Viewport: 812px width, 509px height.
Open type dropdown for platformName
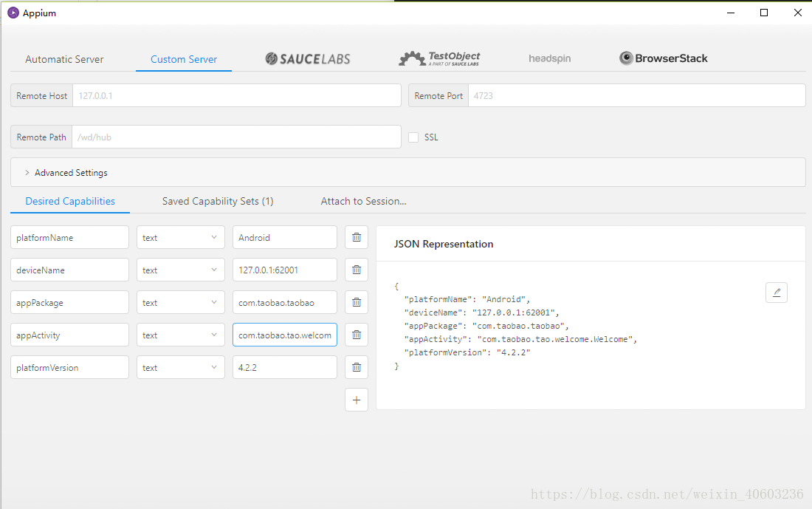[x=181, y=237]
